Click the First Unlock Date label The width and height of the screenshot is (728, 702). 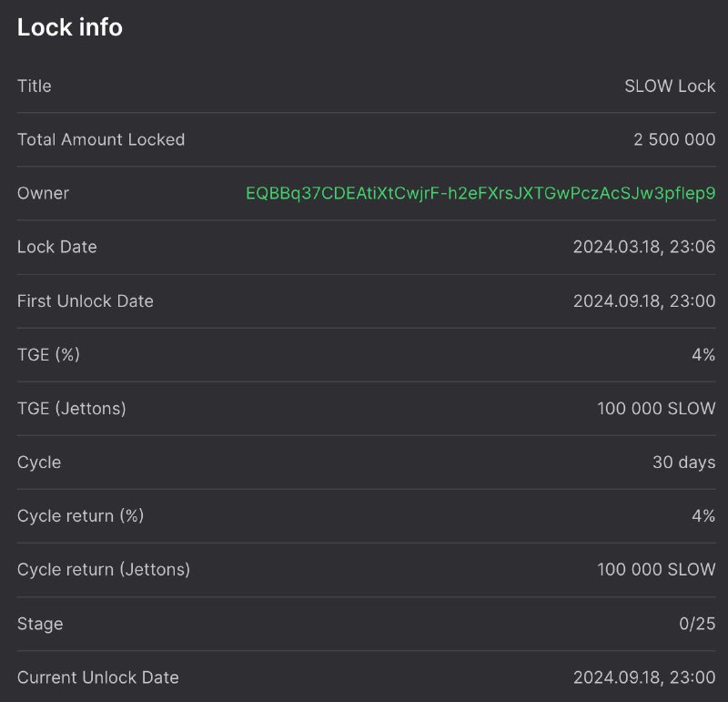tap(85, 301)
